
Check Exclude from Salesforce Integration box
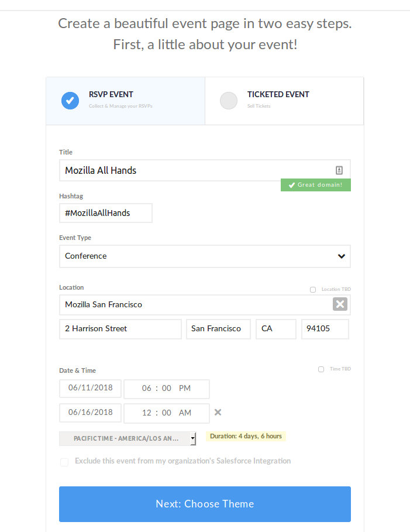point(64,462)
